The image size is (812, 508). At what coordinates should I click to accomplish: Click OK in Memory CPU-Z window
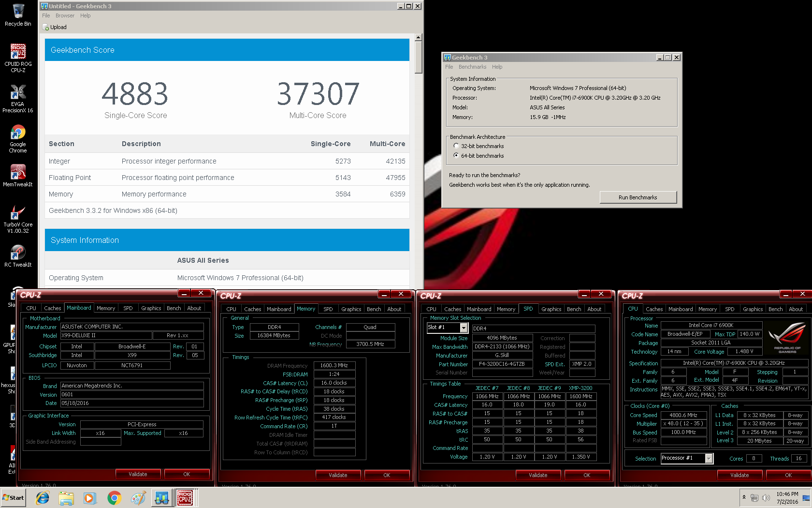387,475
